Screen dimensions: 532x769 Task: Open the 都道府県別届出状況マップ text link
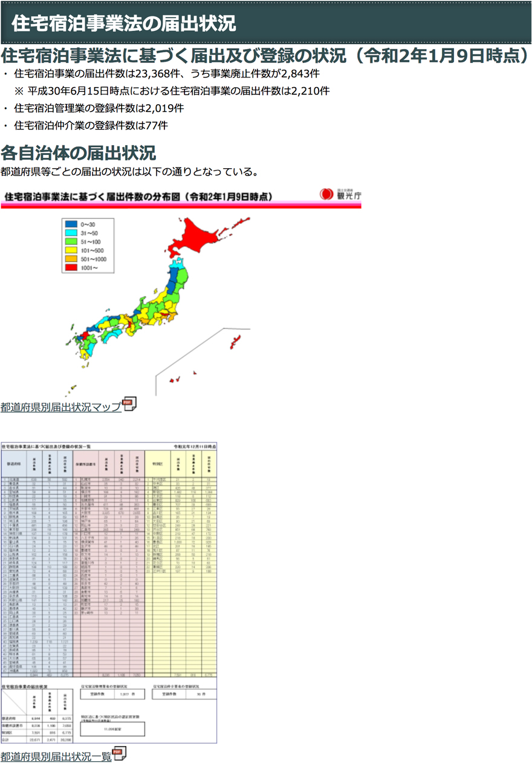click(x=61, y=407)
